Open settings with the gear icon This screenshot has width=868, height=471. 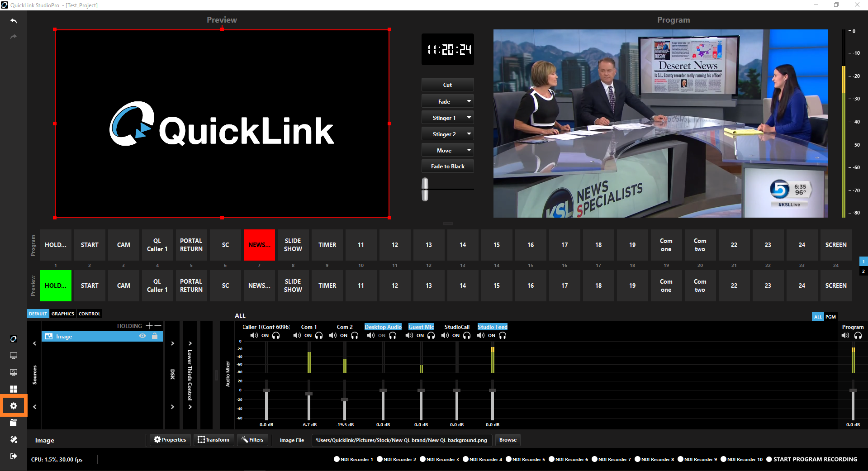click(x=14, y=406)
